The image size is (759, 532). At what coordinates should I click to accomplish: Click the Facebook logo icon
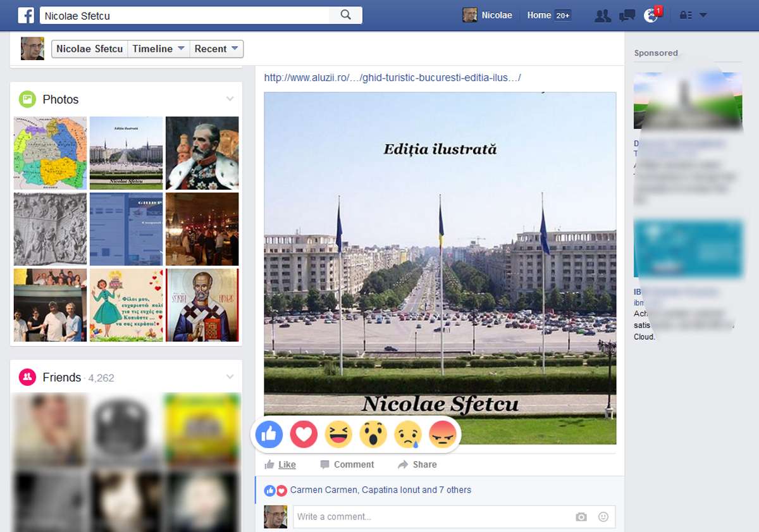(x=26, y=15)
